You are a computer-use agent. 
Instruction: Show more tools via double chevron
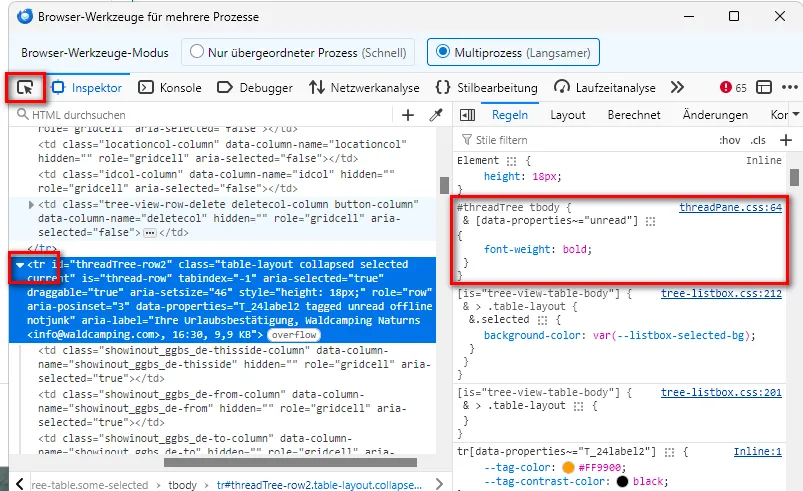677,88
